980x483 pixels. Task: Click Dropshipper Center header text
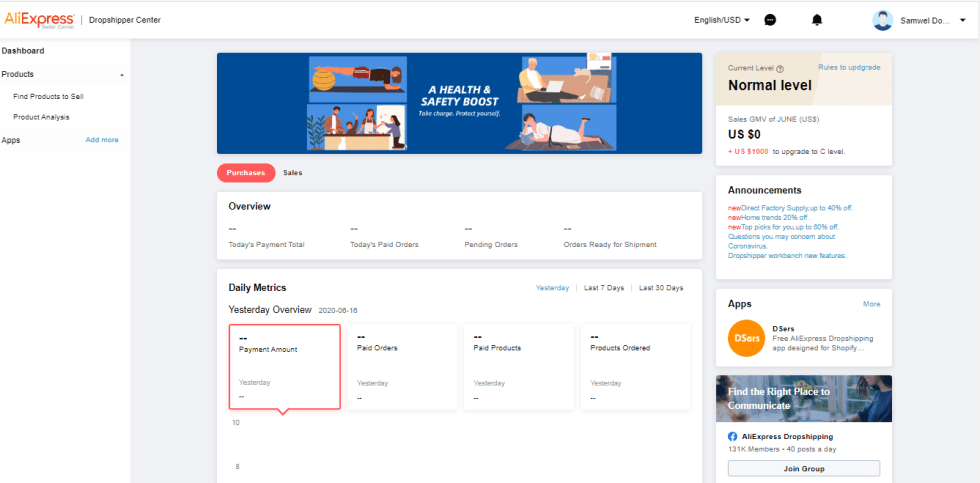point(125,20)
